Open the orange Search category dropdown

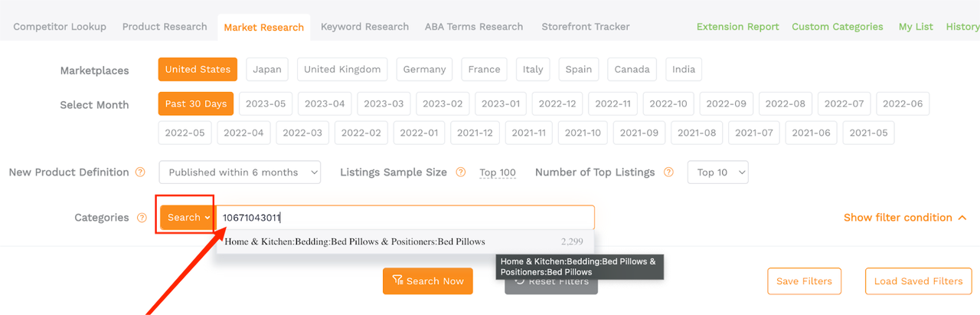pyautogui.click(x=186, y=218)
